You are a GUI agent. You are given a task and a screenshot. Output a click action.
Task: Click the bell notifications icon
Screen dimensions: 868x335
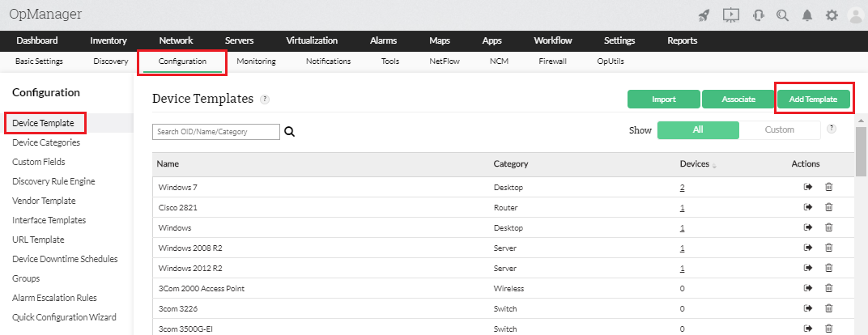coord(807,15)
